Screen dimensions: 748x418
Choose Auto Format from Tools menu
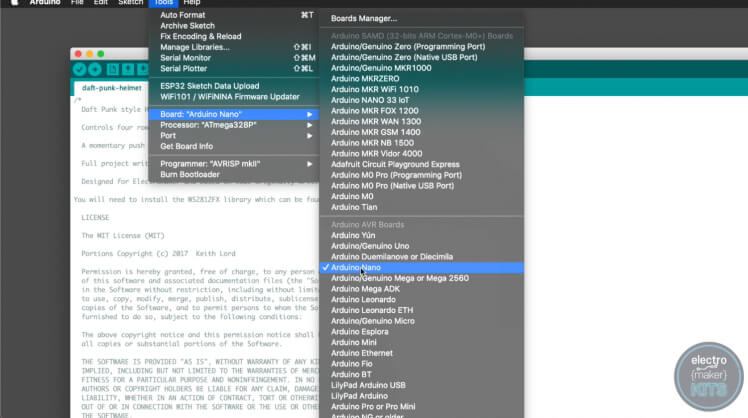[234, 15]
